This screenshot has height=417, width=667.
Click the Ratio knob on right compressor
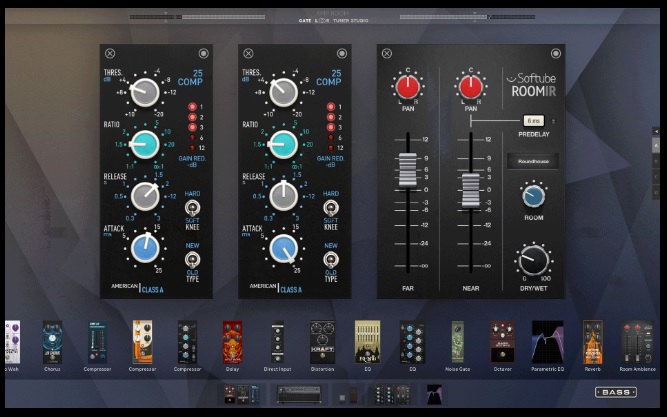[x=284, y=145]
